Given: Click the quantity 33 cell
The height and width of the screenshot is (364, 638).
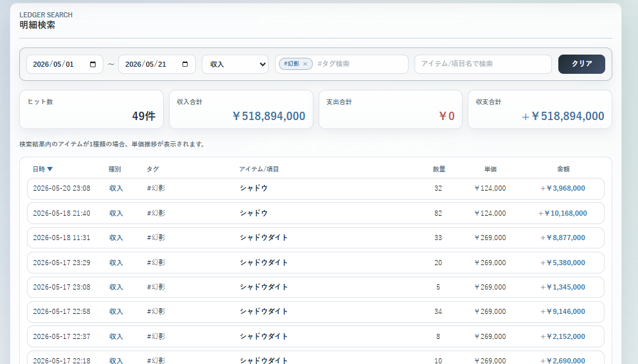Looking at the screenshot, I should click(x=438, y=238).
